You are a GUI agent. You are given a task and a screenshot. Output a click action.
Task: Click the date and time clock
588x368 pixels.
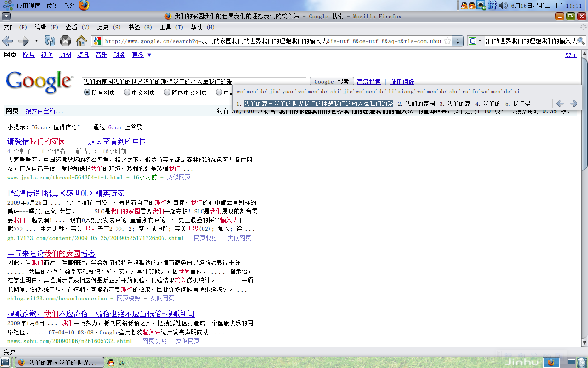click(x=547, y=6)
